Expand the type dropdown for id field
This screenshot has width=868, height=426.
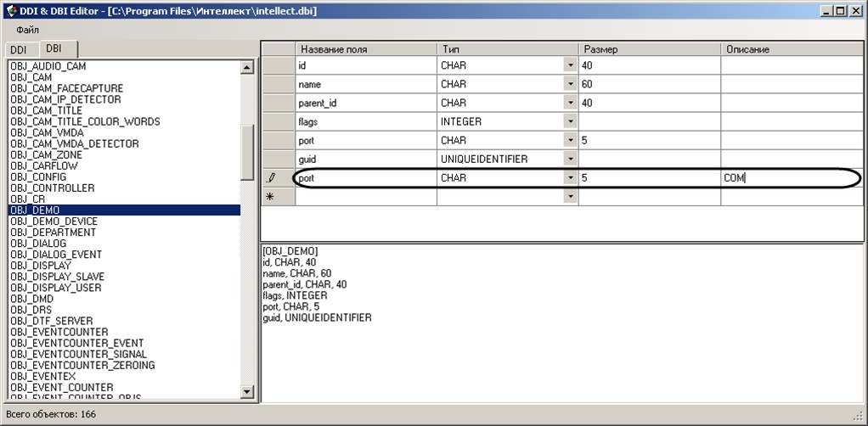571,65
